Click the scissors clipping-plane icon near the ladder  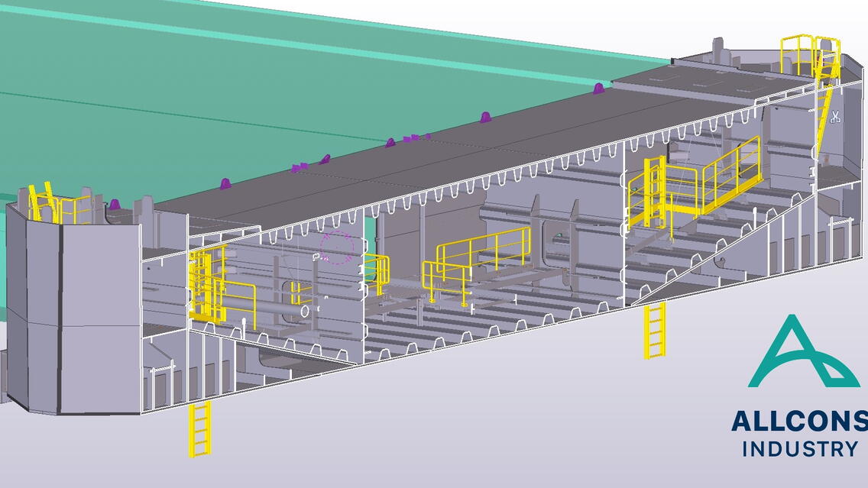835,117
